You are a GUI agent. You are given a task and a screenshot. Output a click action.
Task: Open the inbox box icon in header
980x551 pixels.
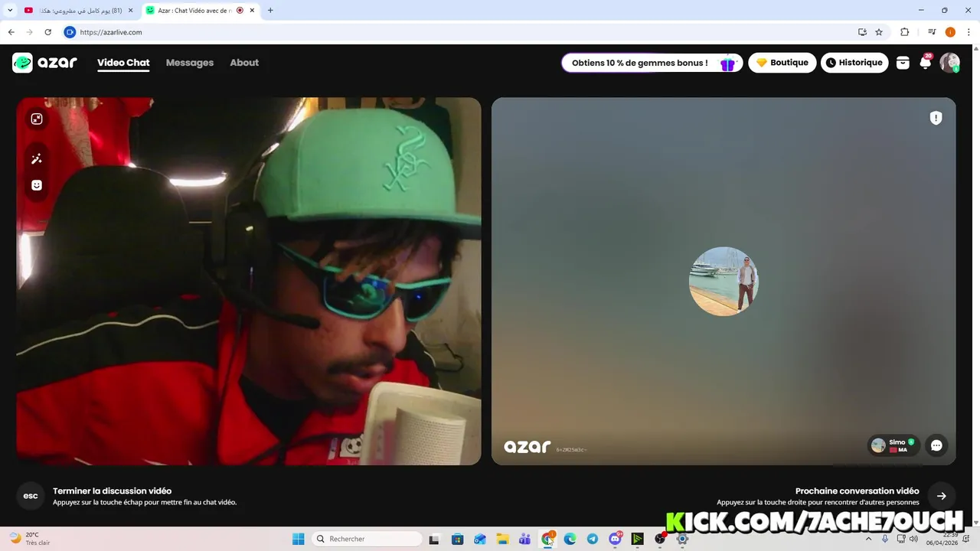point(903,63)
